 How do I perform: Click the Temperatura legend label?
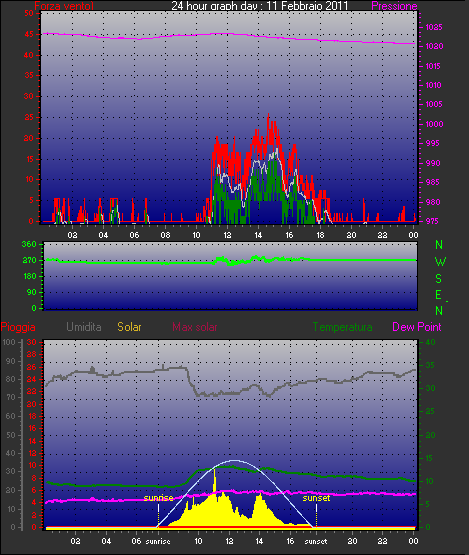tap(342, 327)
